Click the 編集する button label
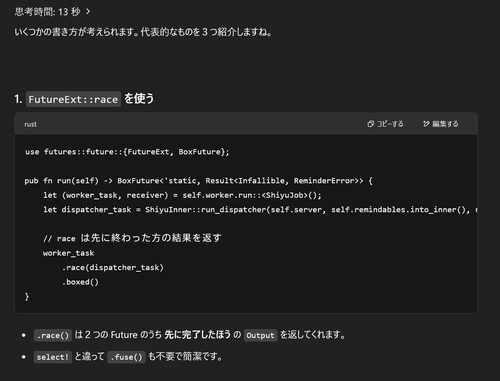Image resolution: width=500 pixels, height=381 pixels. click(445, 124)
